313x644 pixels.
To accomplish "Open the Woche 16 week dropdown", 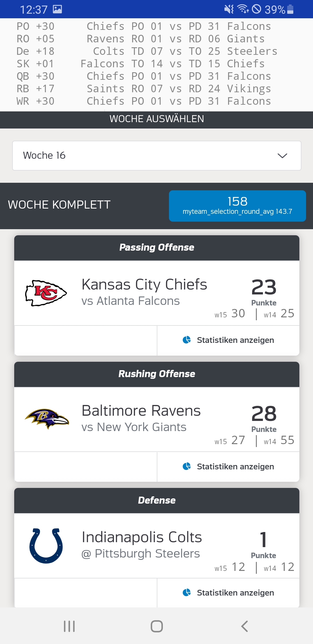I will click(x=156, y=155).
